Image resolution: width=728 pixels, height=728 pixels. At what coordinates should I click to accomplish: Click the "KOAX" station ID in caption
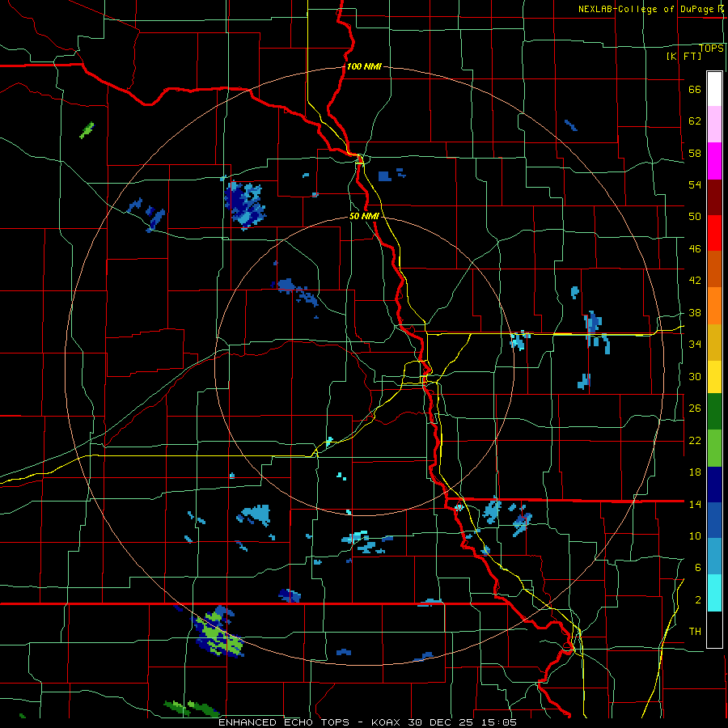(x=387, y=722)
